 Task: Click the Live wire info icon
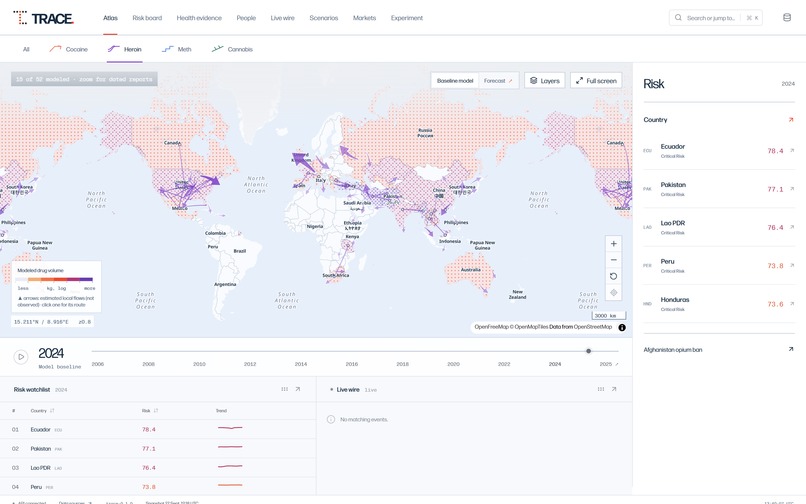point(331,419)
